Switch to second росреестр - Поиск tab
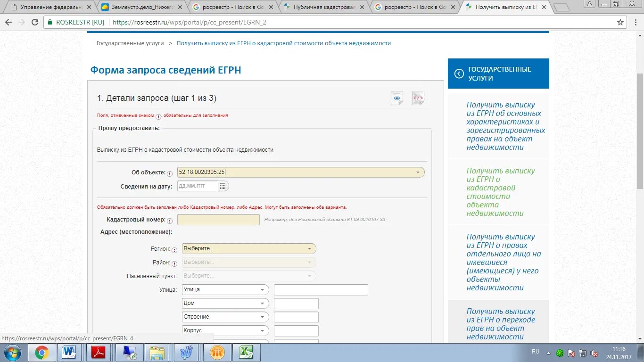Screen dimensions: 644x362 coord(415,7)
